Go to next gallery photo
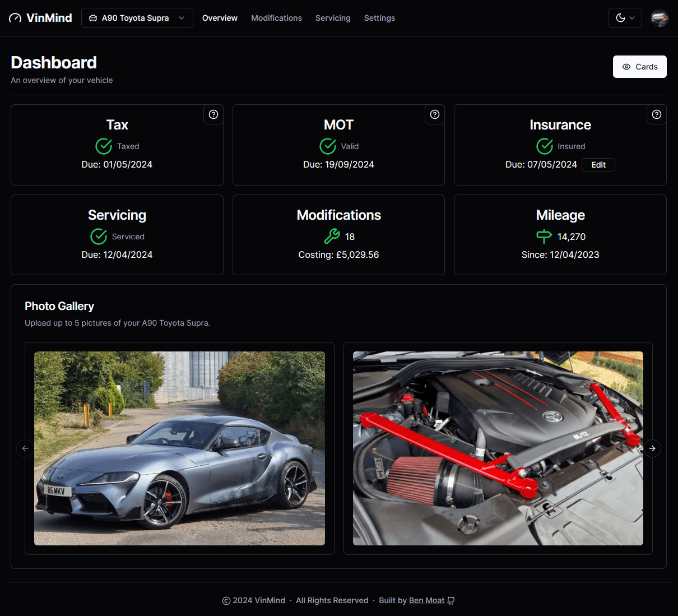Viewport: 678px width, 616px height. [x=652, y=448]
